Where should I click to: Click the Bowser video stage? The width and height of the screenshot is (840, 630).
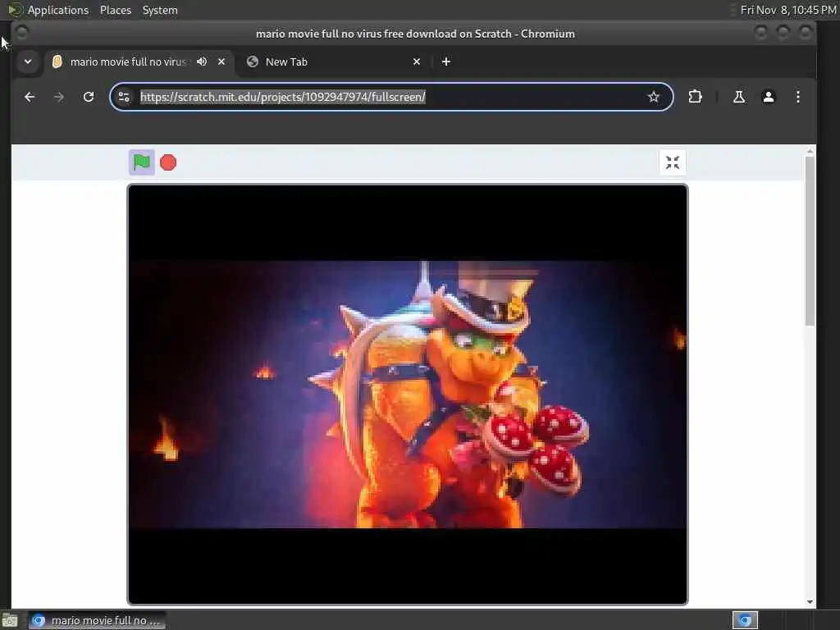point(407,395)
